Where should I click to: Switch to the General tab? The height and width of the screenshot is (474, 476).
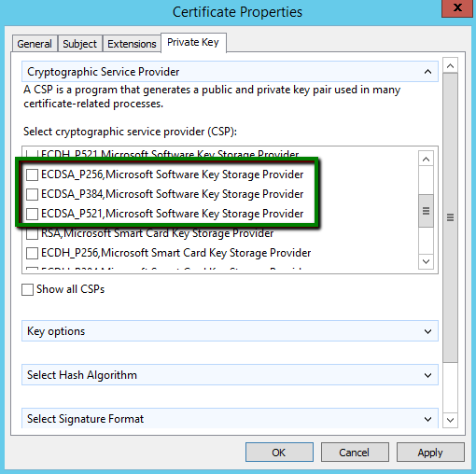coord(35,44)
